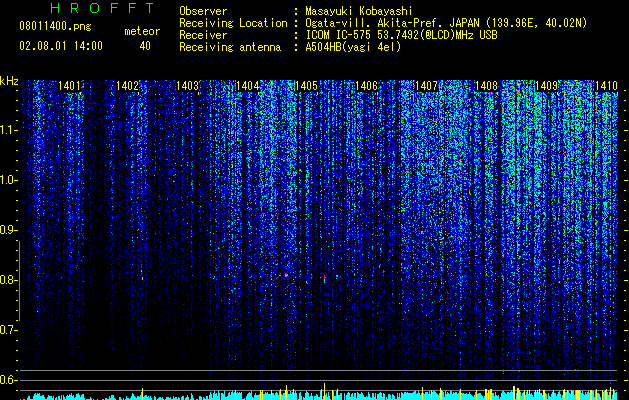
Task: Click the cyan signal-level graph at bottom
Action: pos(318,394)
